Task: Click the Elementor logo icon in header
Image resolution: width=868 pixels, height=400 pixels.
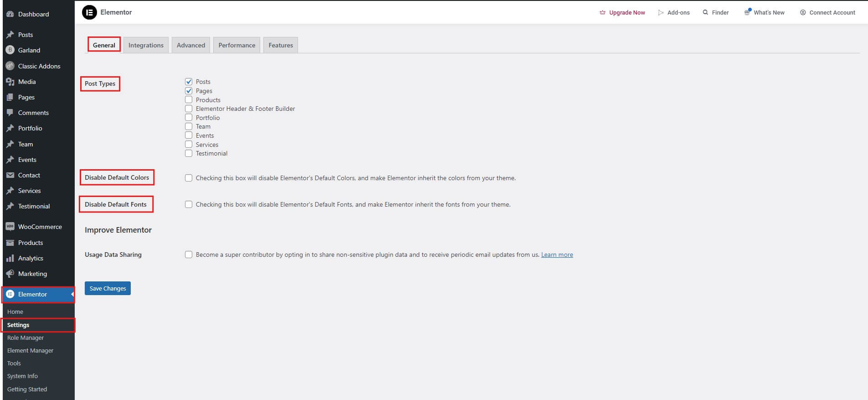Action: pyautogui.click(x=89, y=12)
